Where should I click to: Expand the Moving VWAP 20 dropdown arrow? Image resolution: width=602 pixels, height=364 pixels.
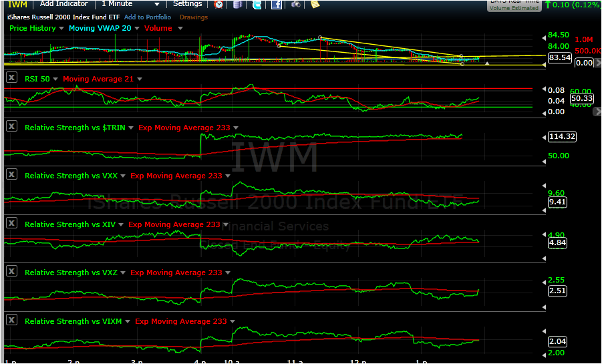[137, 29]
